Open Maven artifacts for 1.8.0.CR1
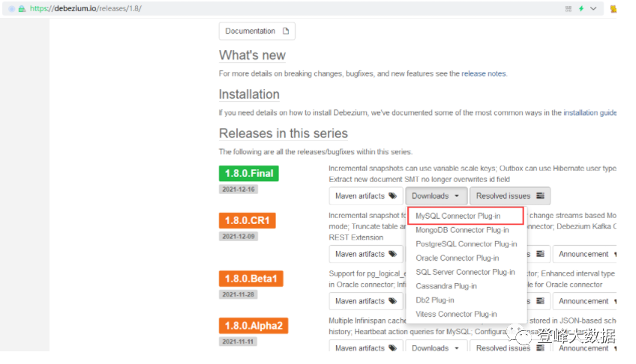Viewport: 636px width, 364px height. [366, 254]
